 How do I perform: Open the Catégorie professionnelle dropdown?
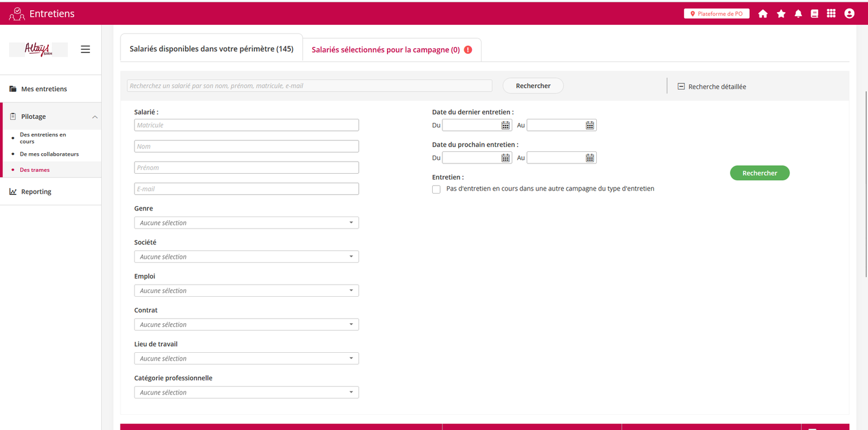coord(246,393)
